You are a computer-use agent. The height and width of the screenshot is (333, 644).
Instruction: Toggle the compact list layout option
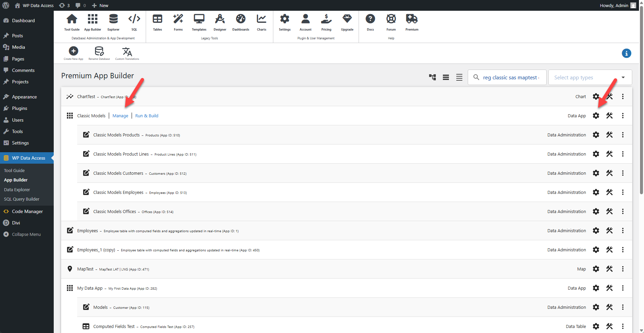click(x=459, y=77)
